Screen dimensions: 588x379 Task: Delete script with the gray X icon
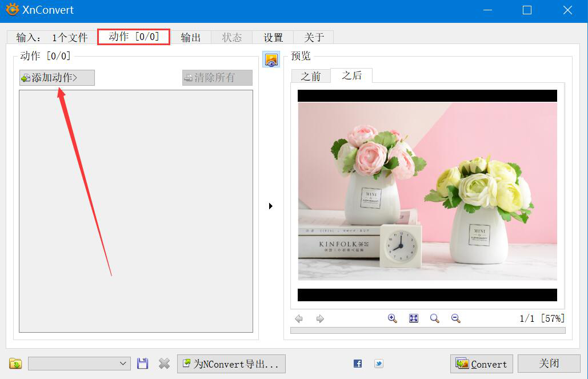164,363
